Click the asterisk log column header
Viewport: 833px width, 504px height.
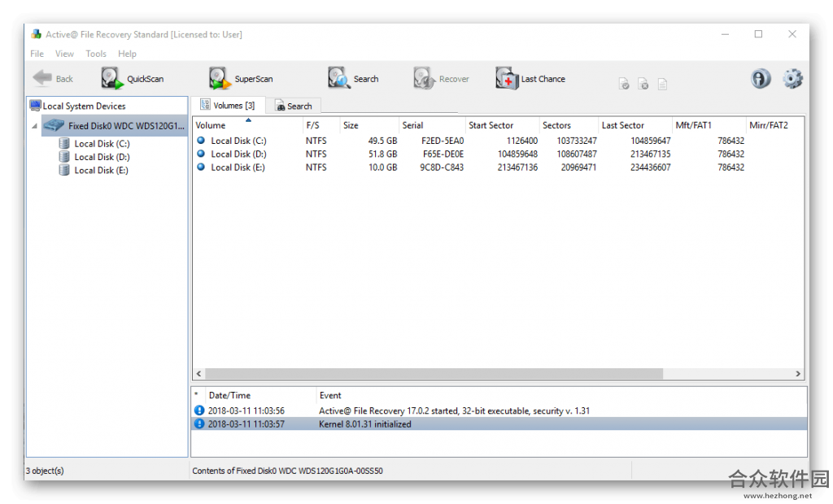(x=197, y=395)
